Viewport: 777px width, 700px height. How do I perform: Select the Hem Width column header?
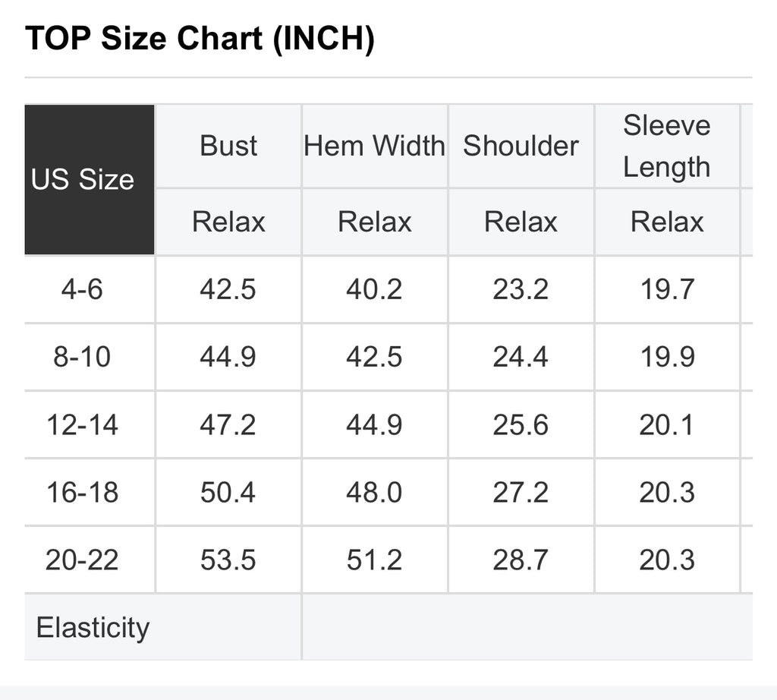[375, 147]
